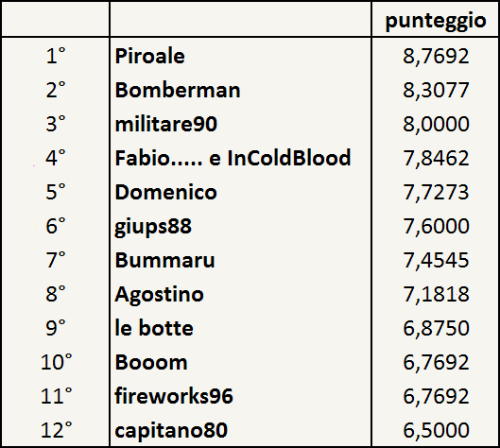
Task: Select the 12° rank cell
Action: click(57, 430)
